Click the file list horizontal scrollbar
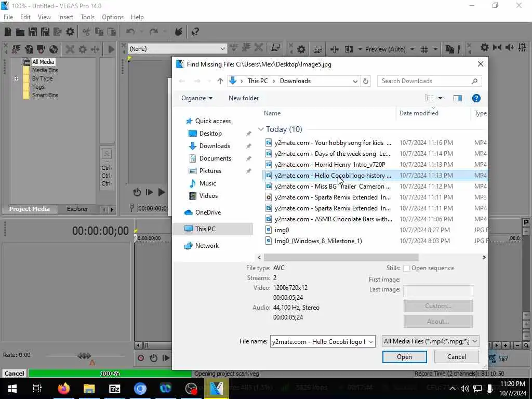Viewport: 532px width, 399px height. pyautogui.click(x=341, y=258)
